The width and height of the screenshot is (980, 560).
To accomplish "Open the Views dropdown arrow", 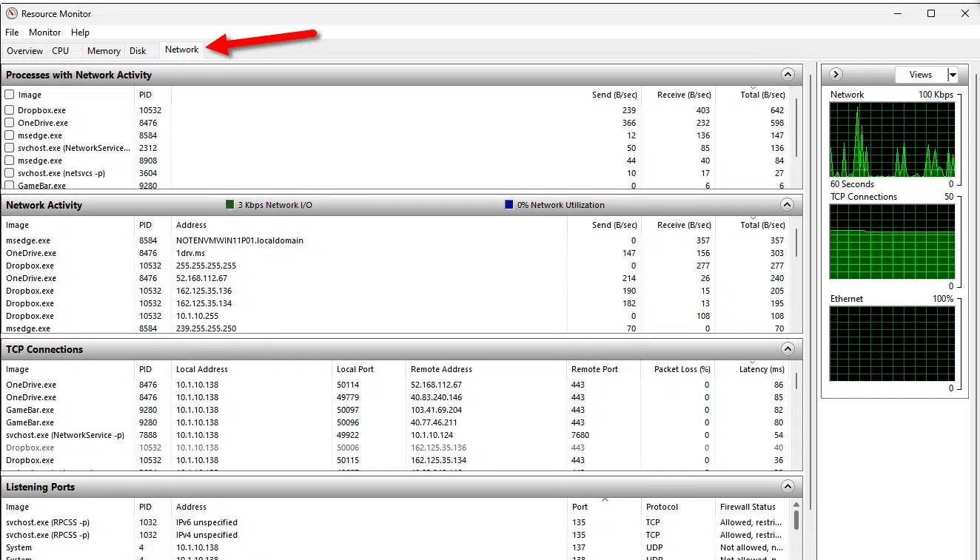I will (953, 75).
